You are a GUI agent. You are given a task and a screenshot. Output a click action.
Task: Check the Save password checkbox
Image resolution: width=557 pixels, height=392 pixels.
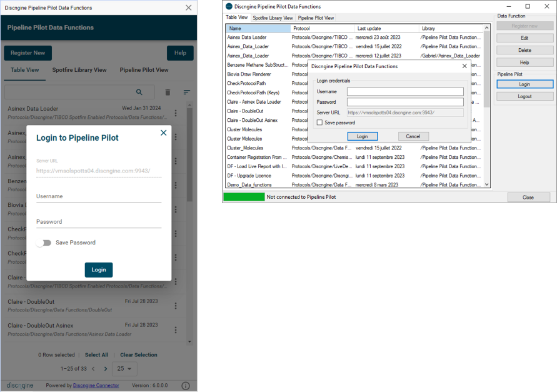[x=319, y=123]
